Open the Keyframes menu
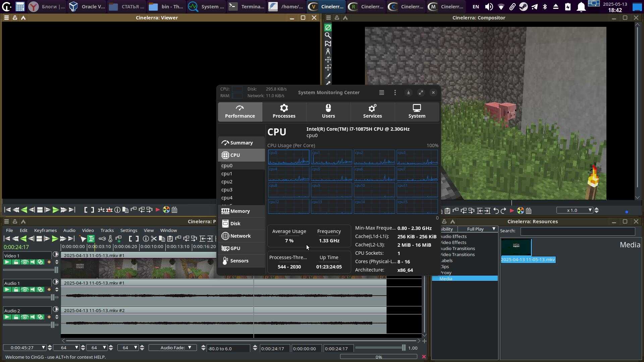This screenshot has height=362, width=644. pos(45,230)
